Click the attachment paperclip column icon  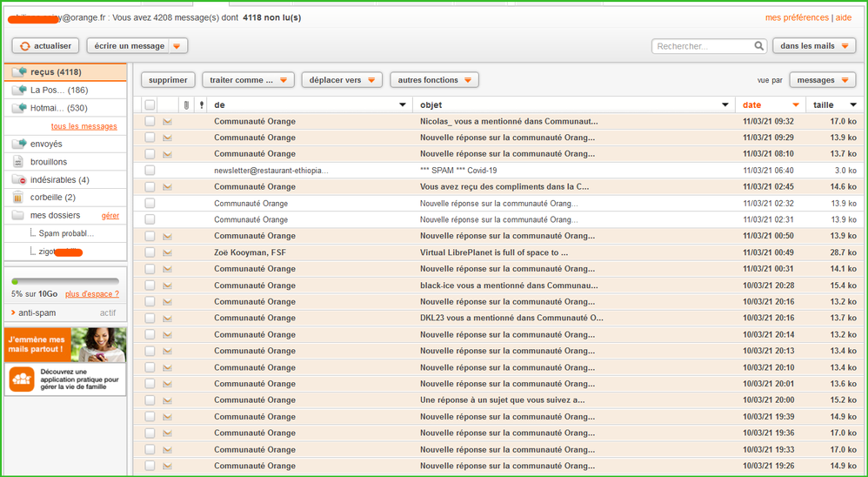click(185, 104)
